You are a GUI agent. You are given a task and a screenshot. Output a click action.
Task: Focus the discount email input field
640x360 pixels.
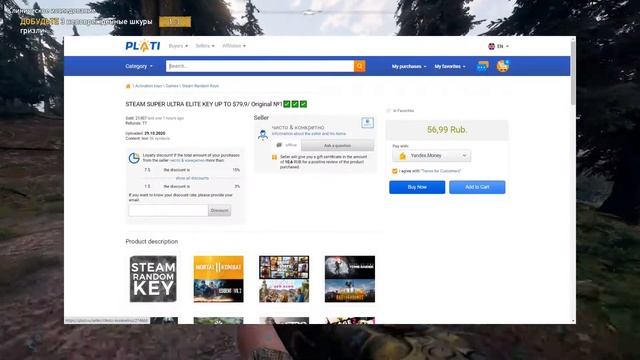pos(168,211)
